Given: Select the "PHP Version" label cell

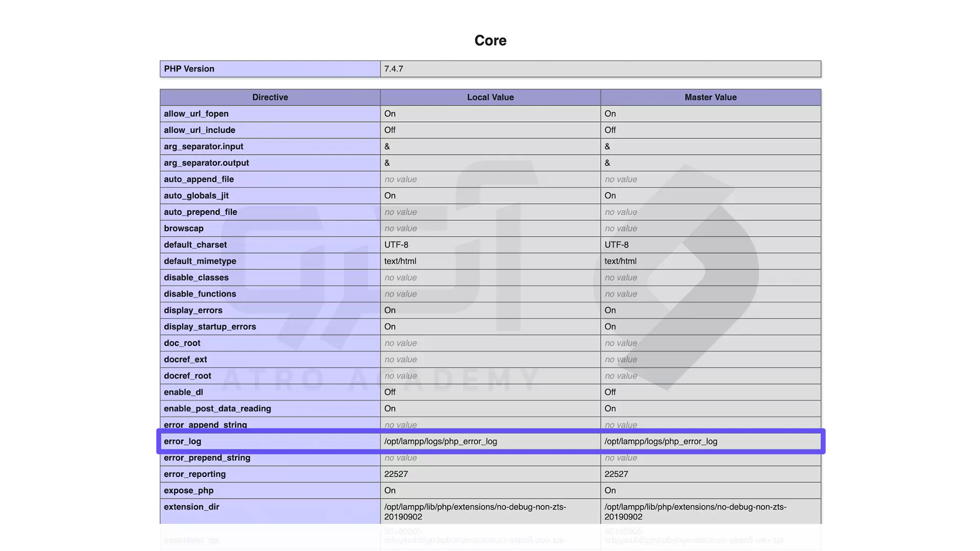Looking at the screenshot, I should coord(270,69).
